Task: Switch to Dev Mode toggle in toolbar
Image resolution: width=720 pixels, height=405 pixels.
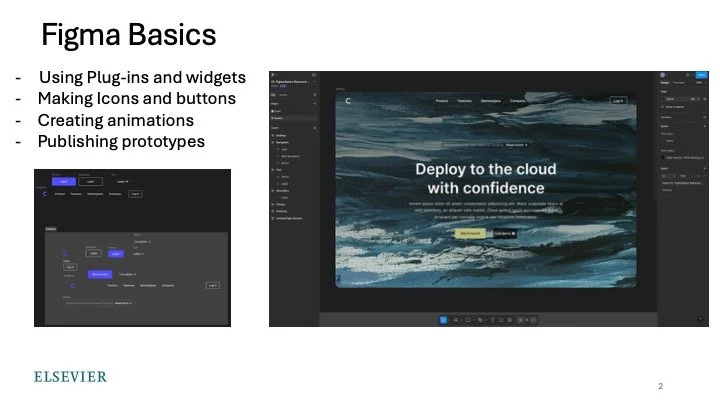Action: click(x=533, y=320)
